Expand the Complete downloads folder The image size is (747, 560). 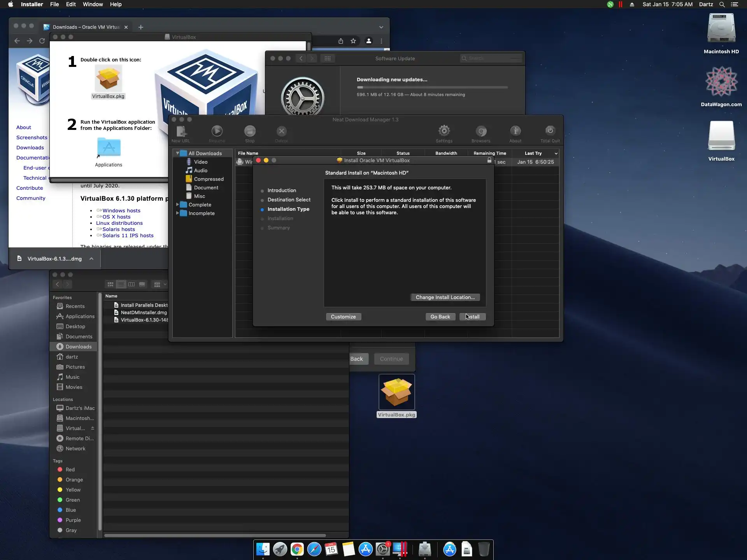(177, 205)
